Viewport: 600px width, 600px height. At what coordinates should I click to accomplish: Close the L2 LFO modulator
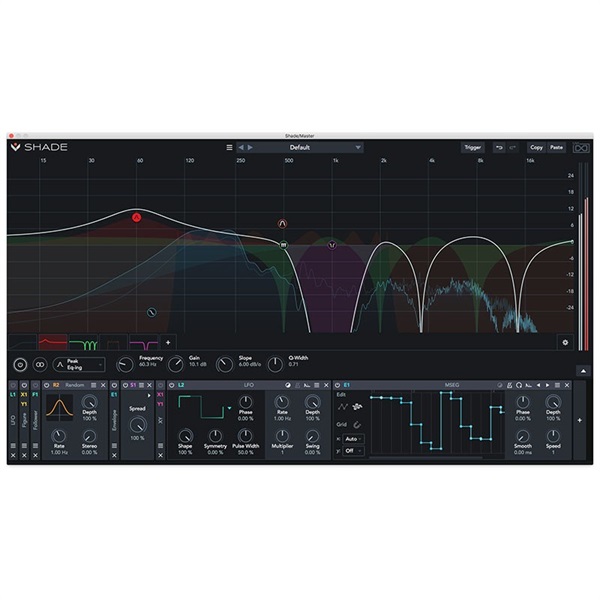click(326, 385)
